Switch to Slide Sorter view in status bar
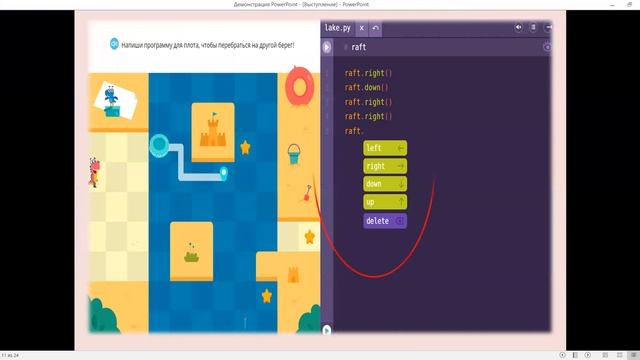640x360 pixels. click(620, 355)
